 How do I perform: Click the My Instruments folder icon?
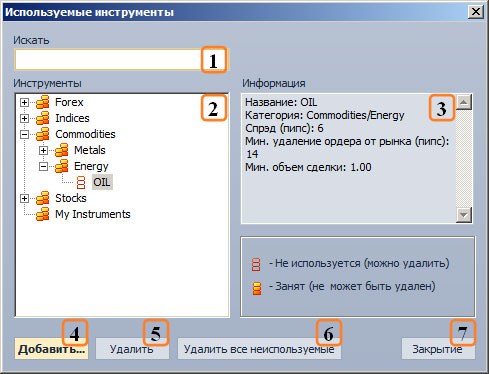tap(43, 214)
